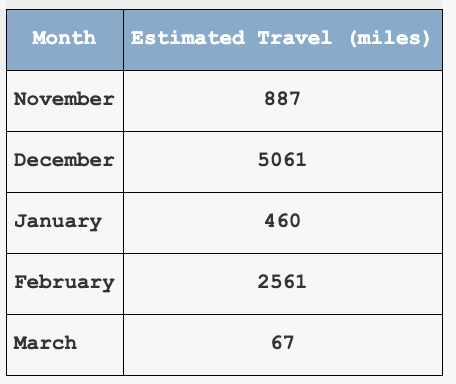Screen dimensions: 456x384
Task: Click the 67 miles value cell
Action: point(283,345)
